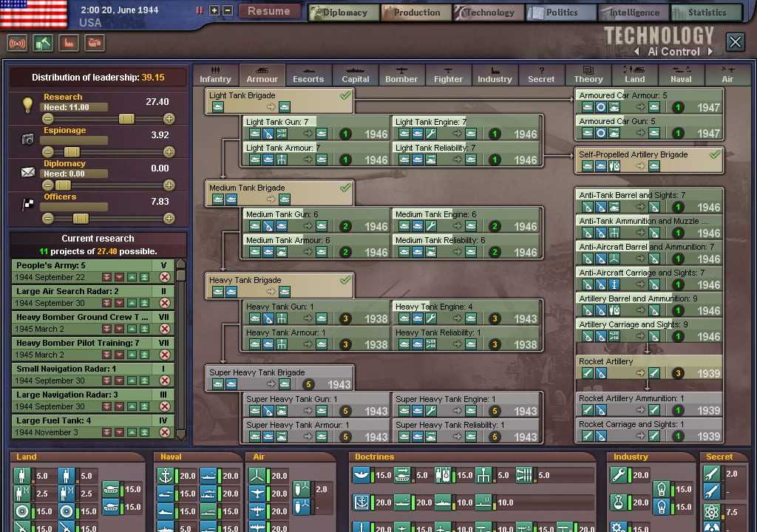Image resolution: width=757 pixels, height=532 pixels.
Task: Switch to the Bomber tab
Action: [x=401, y=75]
